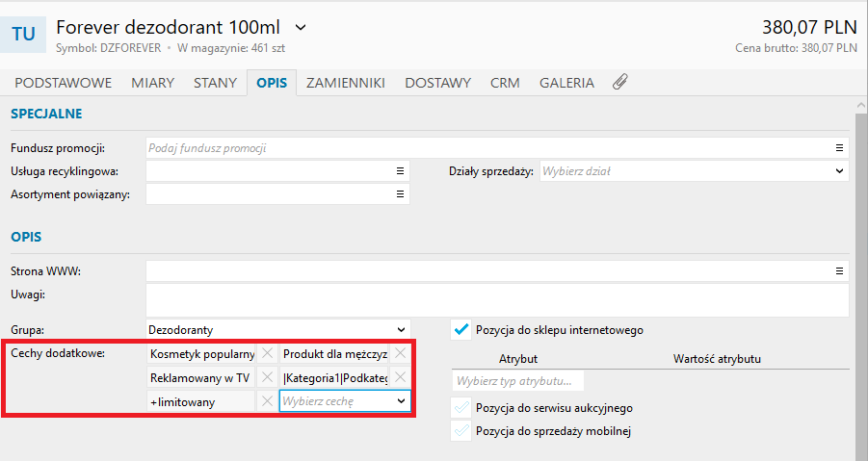Click the OPIS section header
The width and height of the screenshot is (868, 461).
tap(26, 237)
